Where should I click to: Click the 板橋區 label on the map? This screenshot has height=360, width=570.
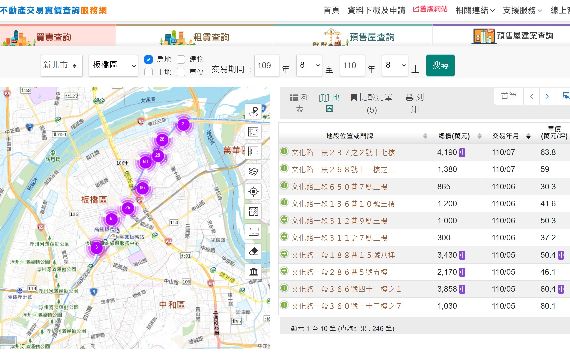click(x=94, y=199)
